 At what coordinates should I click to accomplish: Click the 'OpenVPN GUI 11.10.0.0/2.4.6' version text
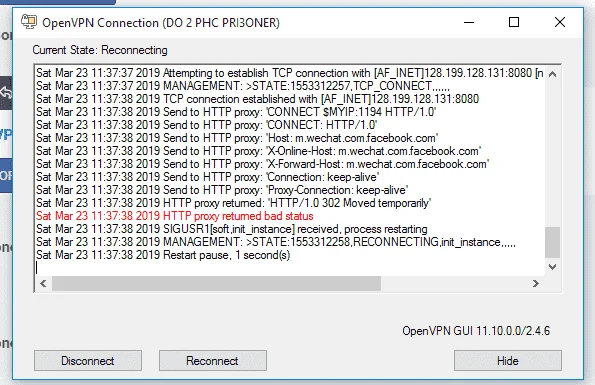pyautogui.click(x=476, y=331)
